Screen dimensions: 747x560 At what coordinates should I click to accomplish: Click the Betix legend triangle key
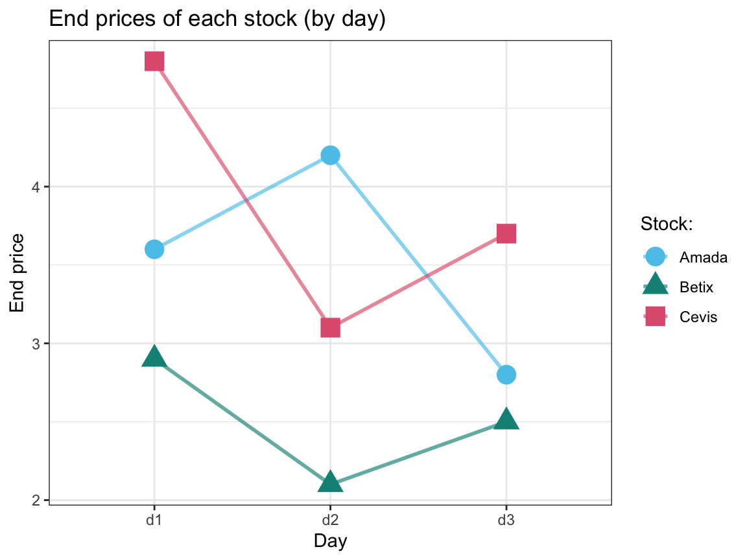656,285
